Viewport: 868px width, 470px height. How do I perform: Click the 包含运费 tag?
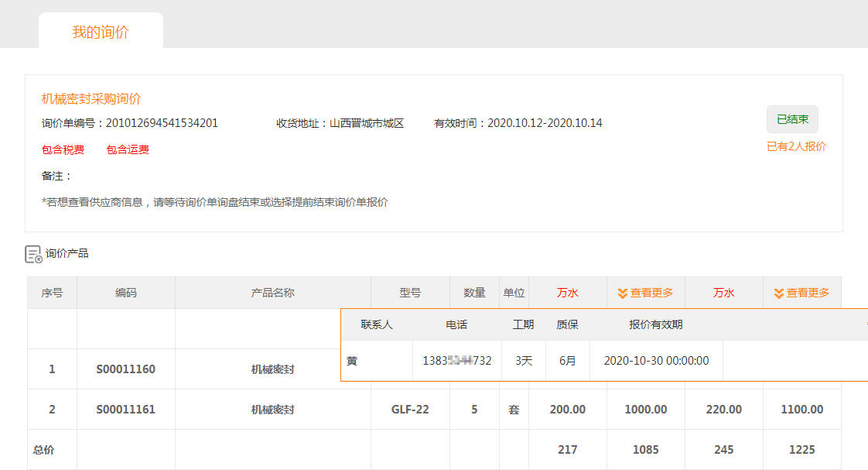point(128,149)
